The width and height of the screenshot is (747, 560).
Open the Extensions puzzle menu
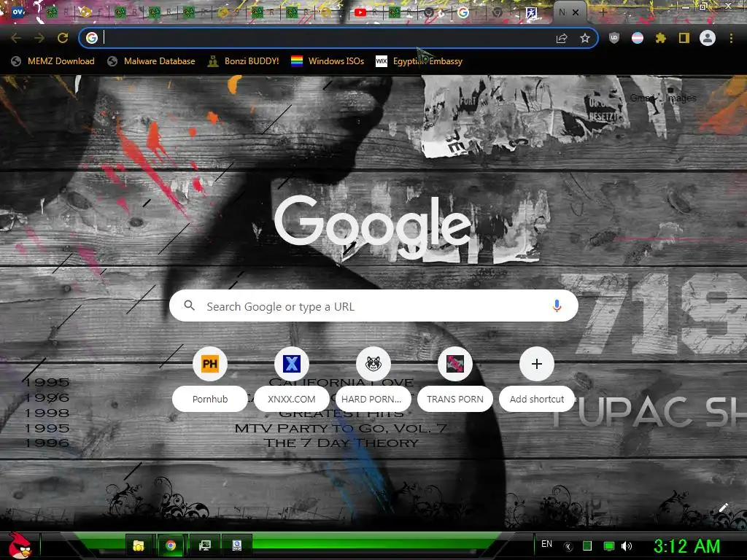(x=661, y=38)
